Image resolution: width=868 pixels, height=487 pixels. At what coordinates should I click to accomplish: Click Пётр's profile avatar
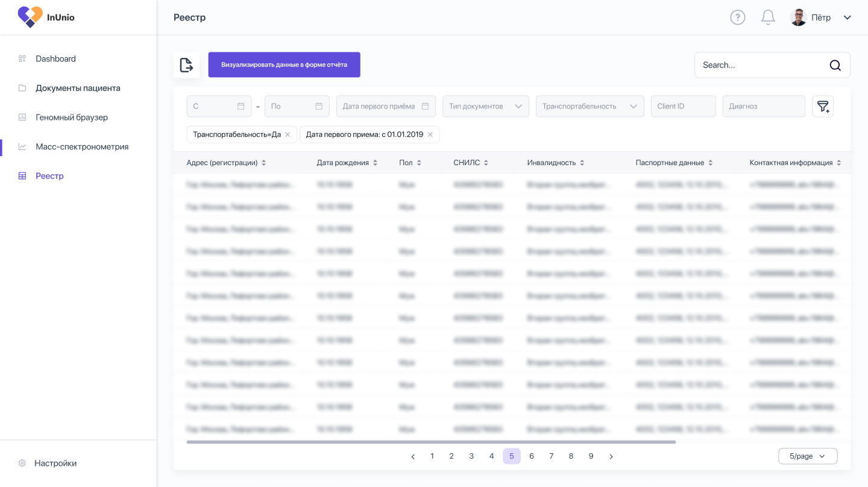pos(799,17)
